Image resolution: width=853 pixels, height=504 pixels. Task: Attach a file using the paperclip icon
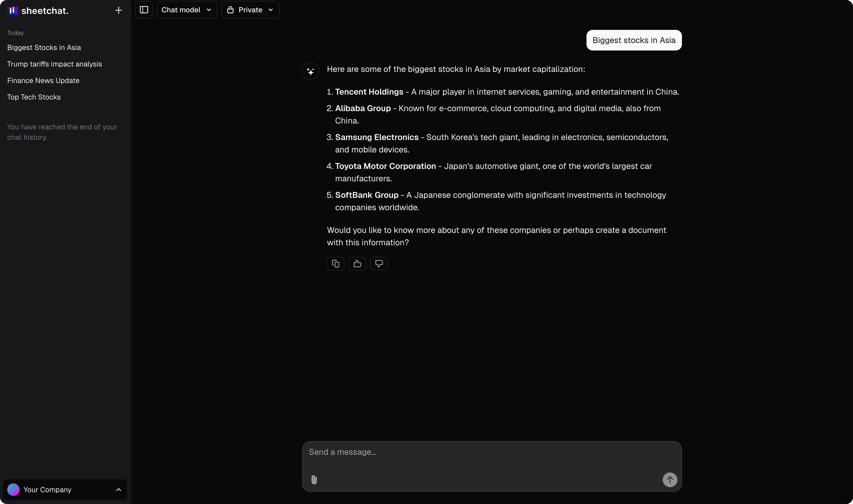click(x=313, y=480)
